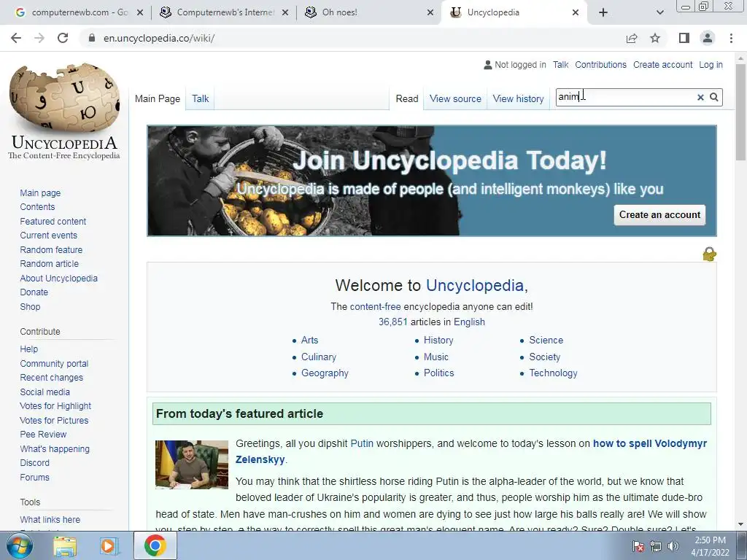Close the Uncyclopedia tab
The width and height of the screenshot is (747, 560).
click(x=576, y=12)
